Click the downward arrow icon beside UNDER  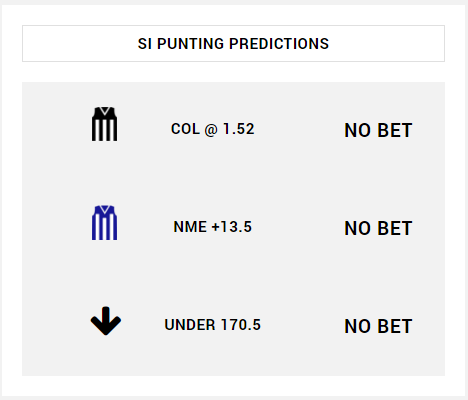click(106, 321)
